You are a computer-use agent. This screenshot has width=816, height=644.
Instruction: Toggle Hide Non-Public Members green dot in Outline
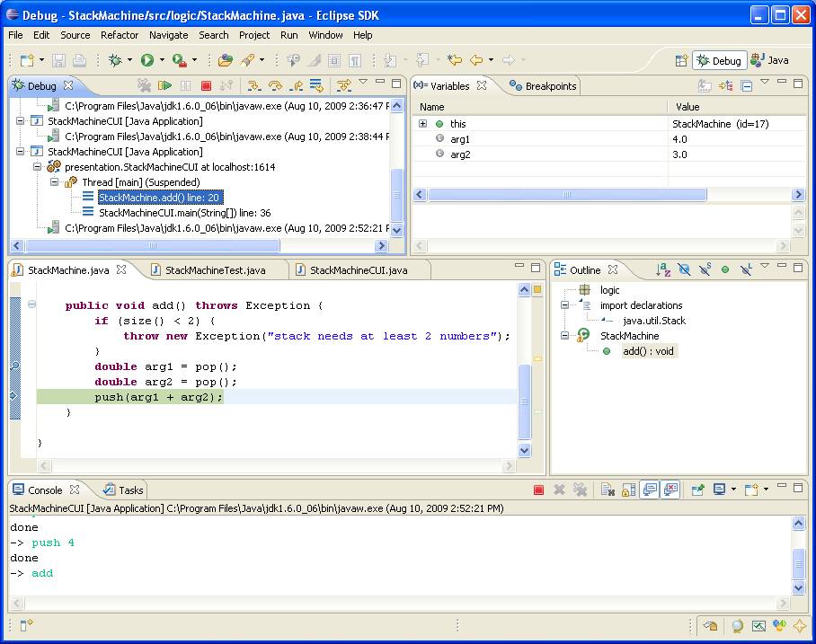(x=725, y=269)
